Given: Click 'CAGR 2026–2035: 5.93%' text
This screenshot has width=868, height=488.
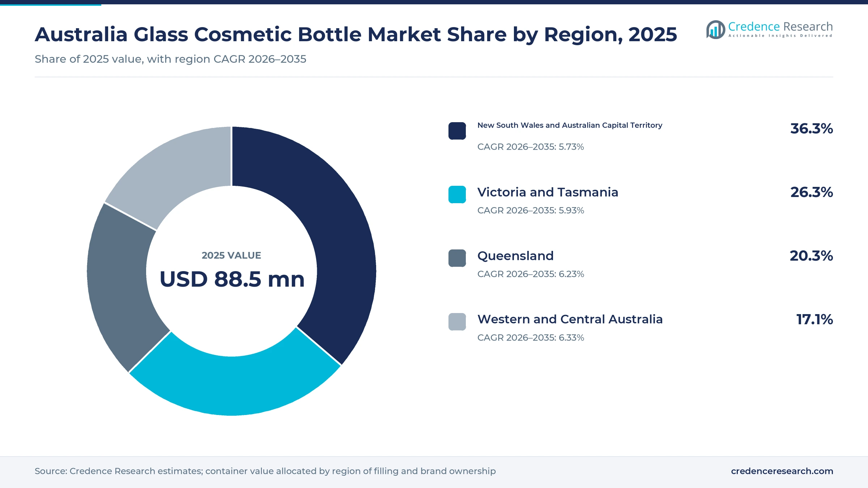Looking at the screenshot, I should coord(531,210).
